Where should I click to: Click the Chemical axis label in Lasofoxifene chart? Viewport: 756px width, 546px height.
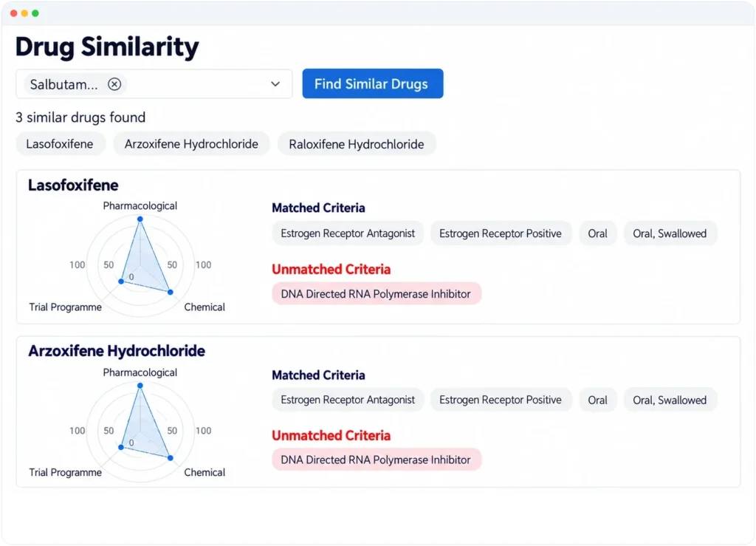[x=205, y=307]
